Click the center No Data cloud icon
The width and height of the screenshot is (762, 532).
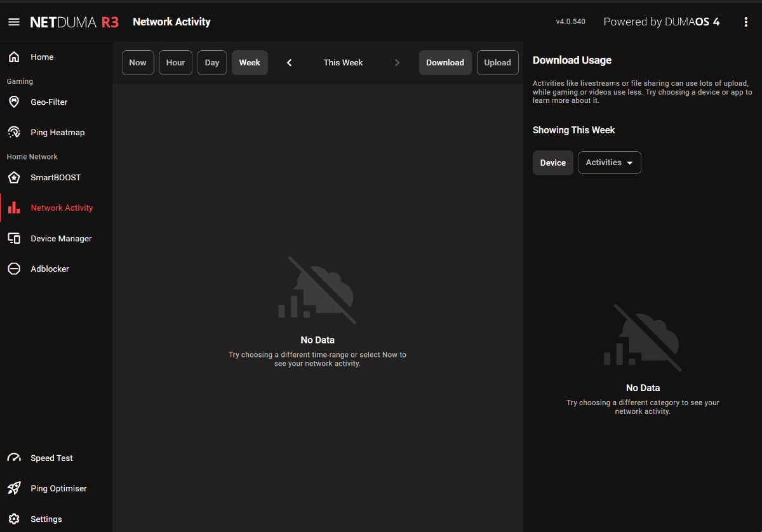tap(317, 290)
